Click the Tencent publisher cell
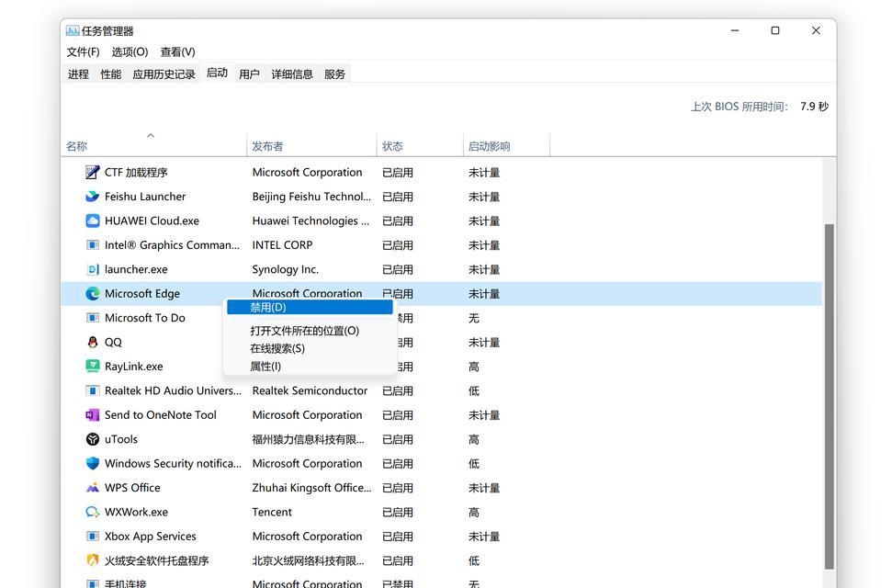 (272, 512)
